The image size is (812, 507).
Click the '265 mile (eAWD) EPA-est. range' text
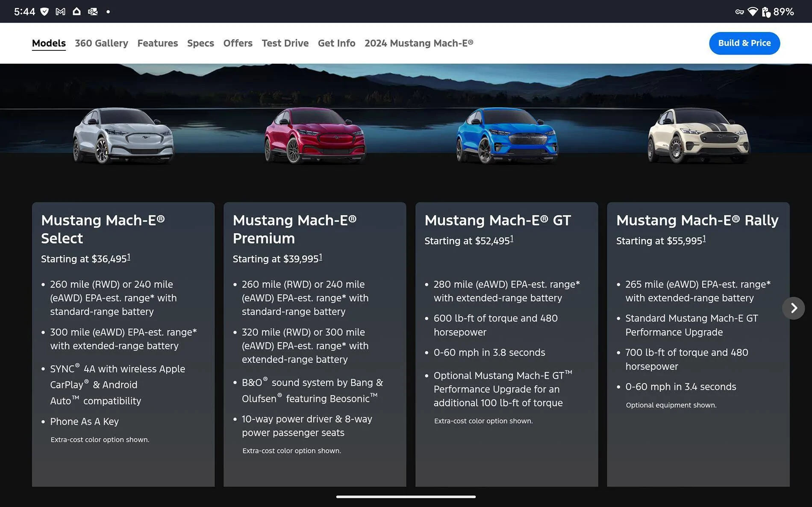pyautogui.click(x=698, y=291)
